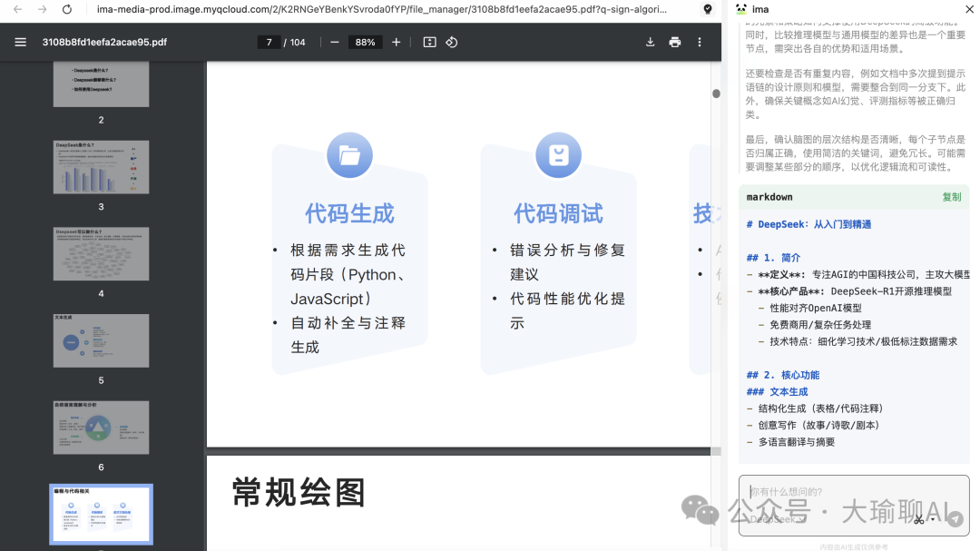Select the scissors capture tool in ima panel
980x551 pixels.
click(921, 519)
